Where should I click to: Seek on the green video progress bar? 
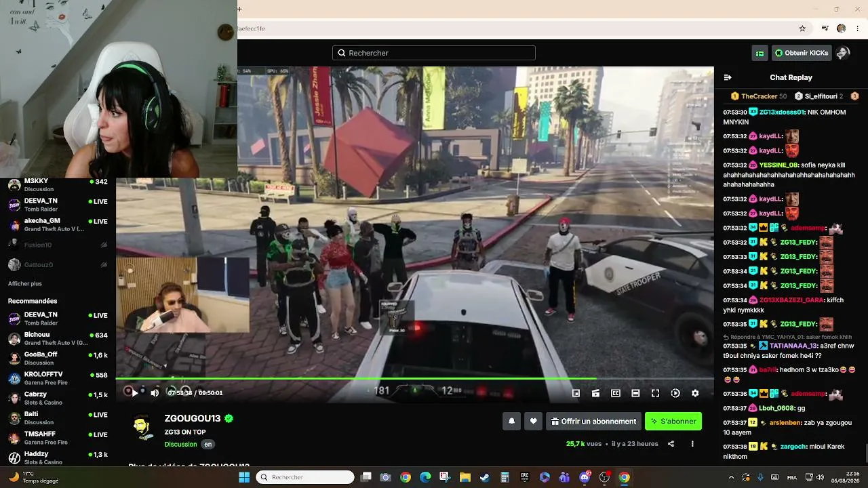pyautogui.click(x=414, y=378)
